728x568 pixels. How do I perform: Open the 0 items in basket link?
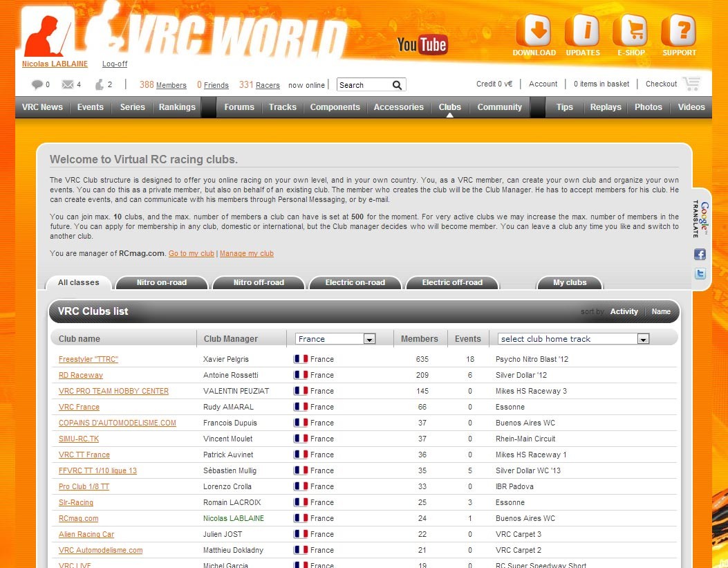tap(601, 84)
